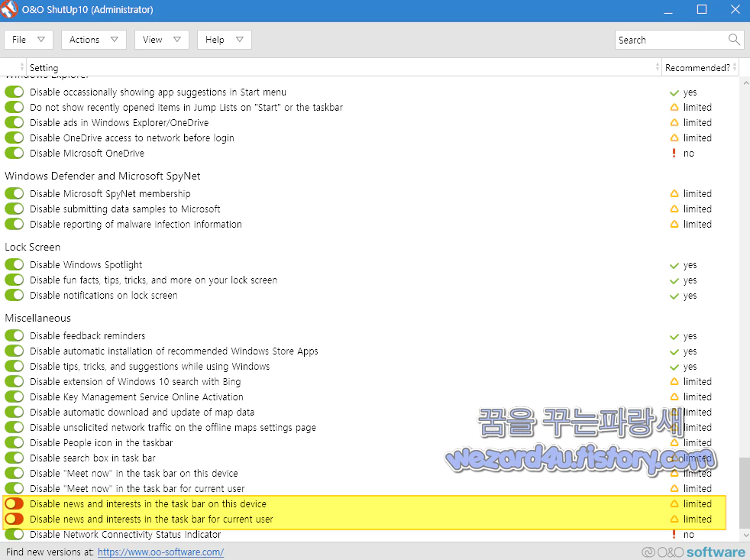Toggle Disable Windows Spotlight switch
750x560 pixels.
[15, 264]
